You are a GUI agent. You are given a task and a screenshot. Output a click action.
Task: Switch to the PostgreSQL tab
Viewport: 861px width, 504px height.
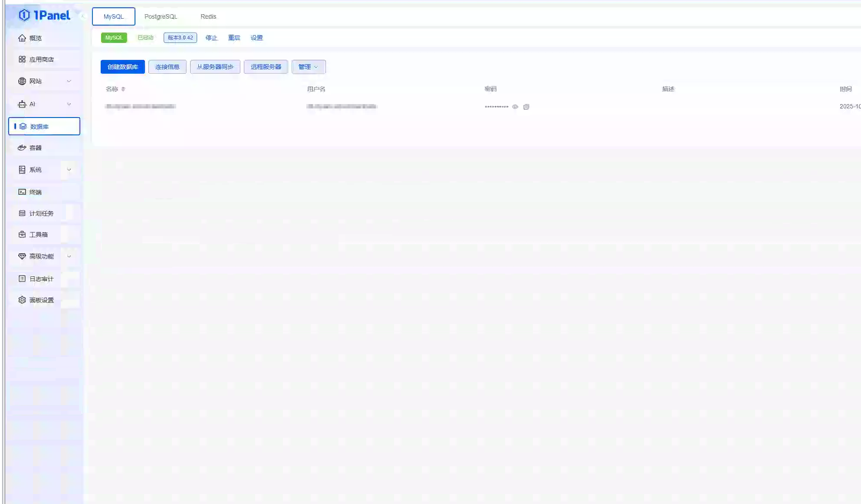pyautogui.click(x=161, y=16)
